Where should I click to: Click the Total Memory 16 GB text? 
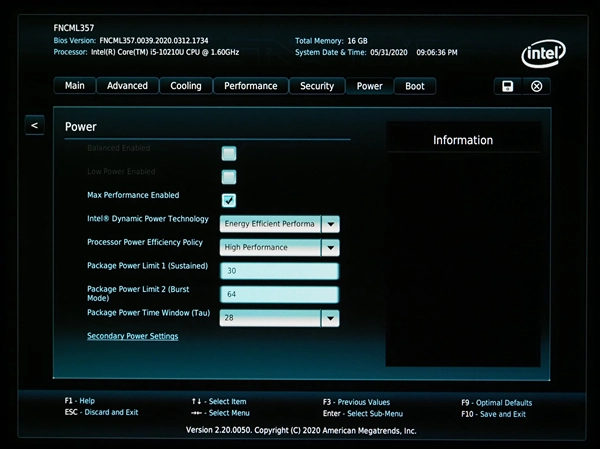coord(331,41)
